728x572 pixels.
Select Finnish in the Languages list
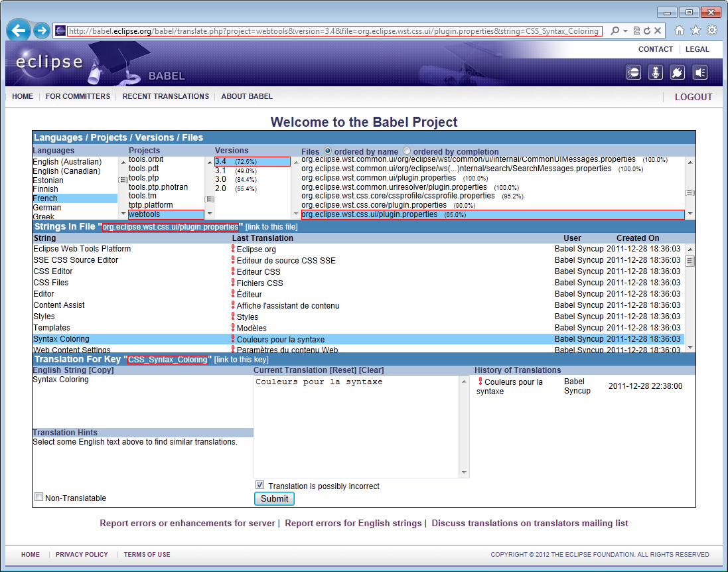point(75,189)
